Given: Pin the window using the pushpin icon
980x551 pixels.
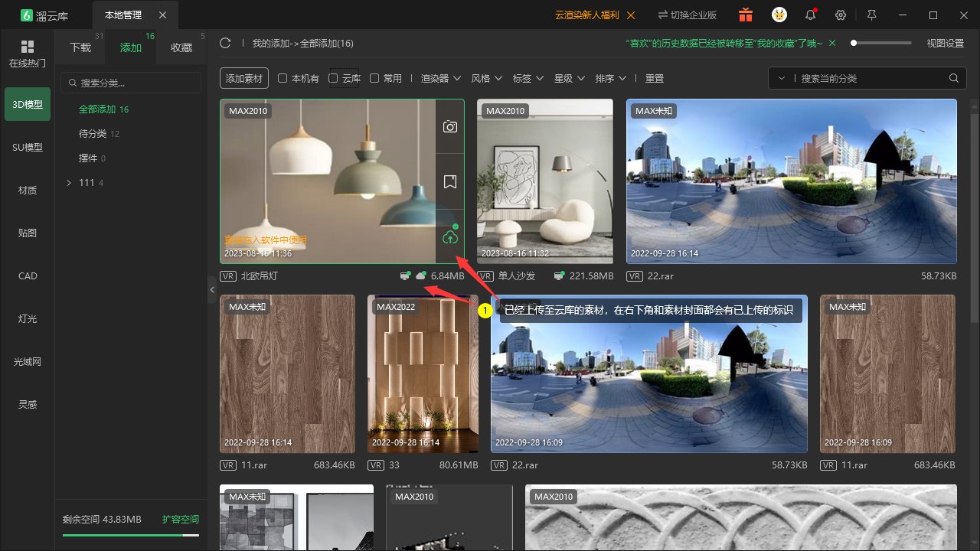Looking at the screenshot, I should [871, 15].
